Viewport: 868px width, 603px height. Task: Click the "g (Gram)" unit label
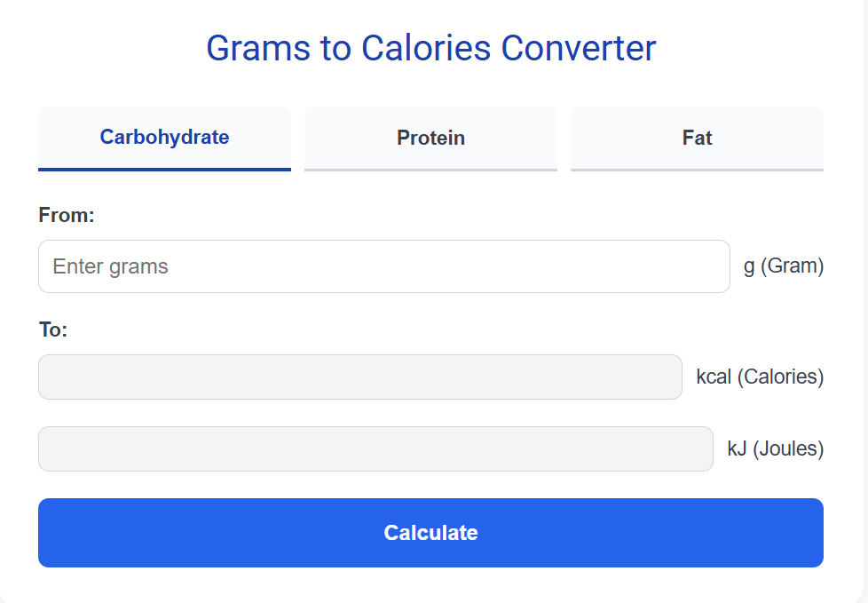tap(784, 266)
